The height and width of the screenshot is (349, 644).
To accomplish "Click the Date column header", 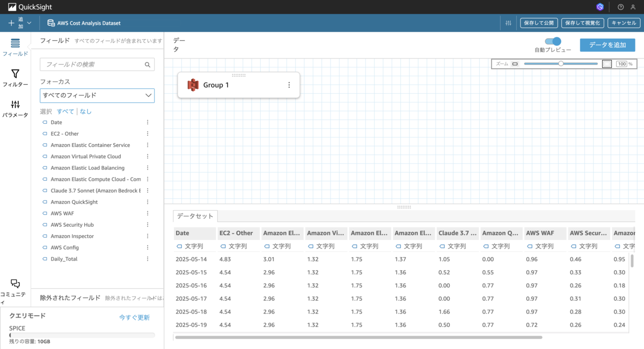I will coord(196,233).
